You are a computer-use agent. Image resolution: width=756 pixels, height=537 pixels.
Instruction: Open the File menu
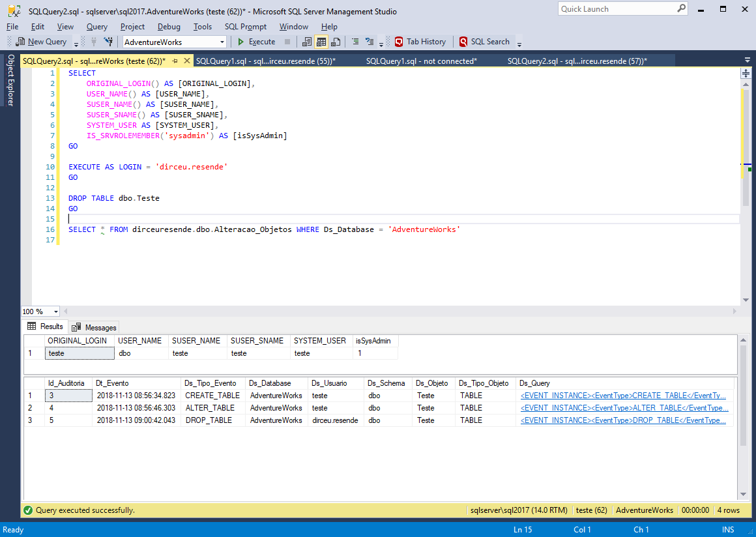(12, 27)
